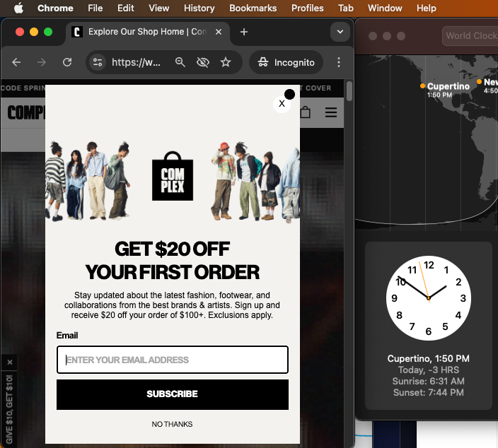
Task: Click the Complex site logo
Action: point(26,112)
